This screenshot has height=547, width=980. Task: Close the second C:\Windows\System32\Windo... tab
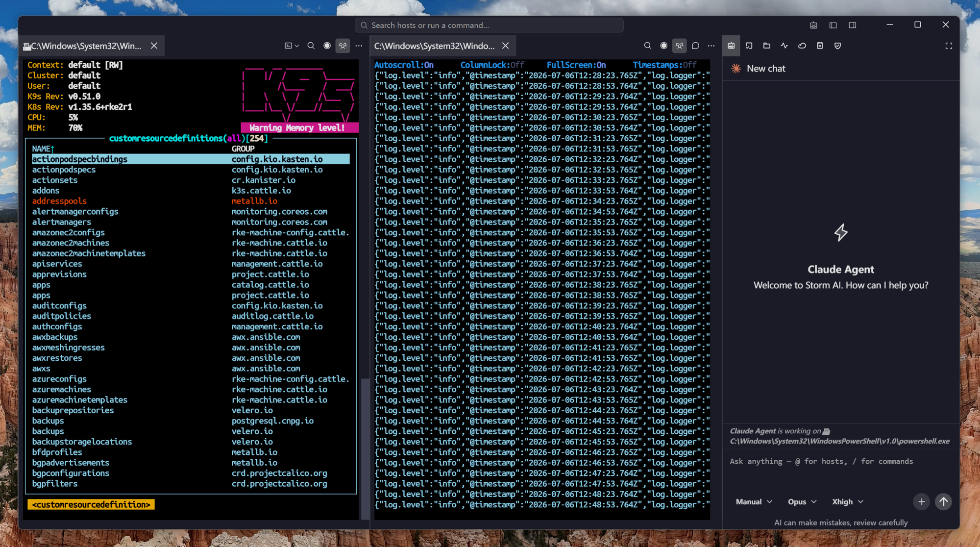coord(505,46)
